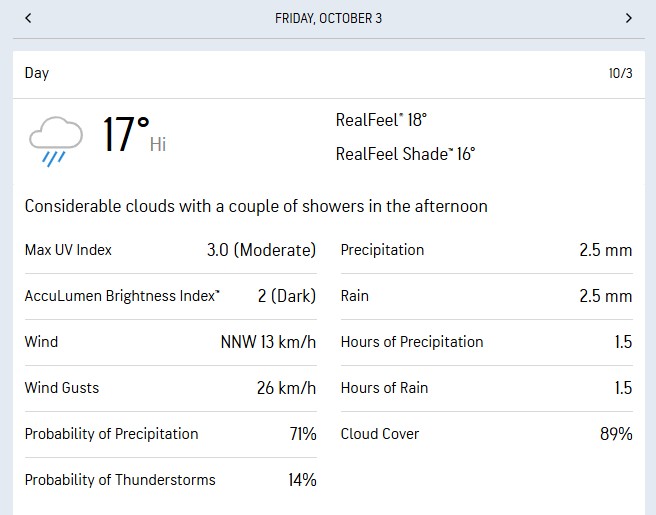Screen dimensions: 656x515
Task: Click the rain cloud weather icon
Action: (x=56, y=139)
